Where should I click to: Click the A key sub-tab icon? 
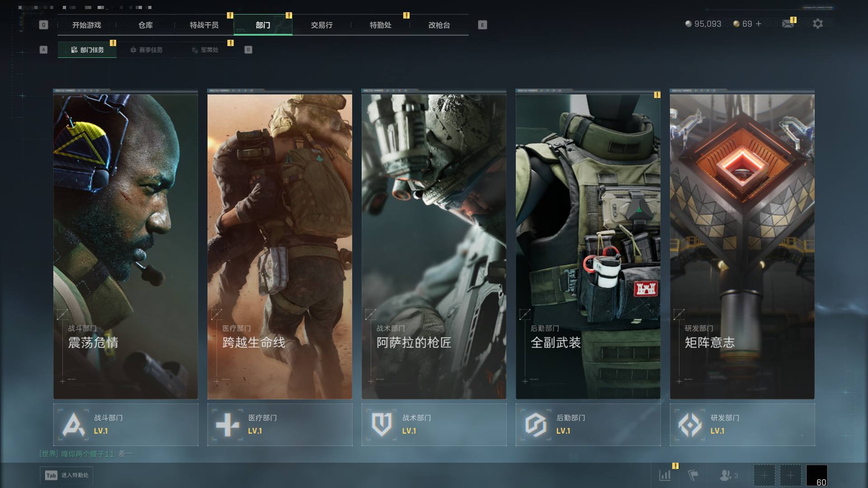pyautogui.click(x=43, y=50)
